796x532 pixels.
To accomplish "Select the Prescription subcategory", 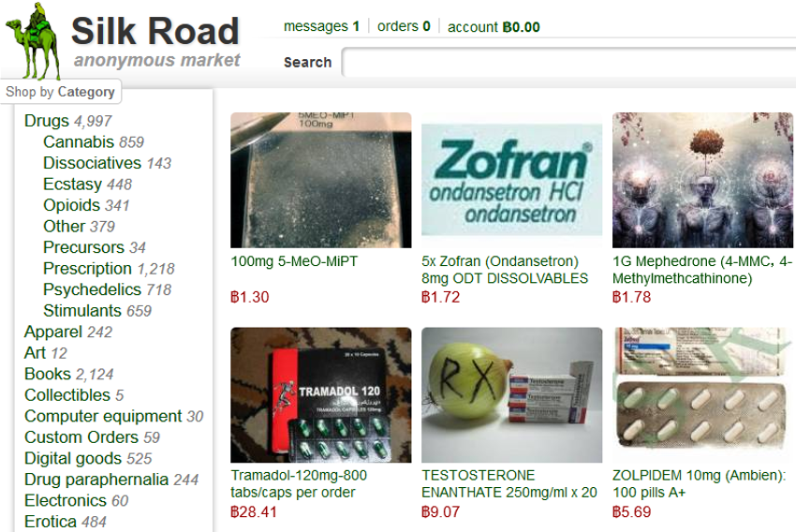I will (x=87, y=269).
